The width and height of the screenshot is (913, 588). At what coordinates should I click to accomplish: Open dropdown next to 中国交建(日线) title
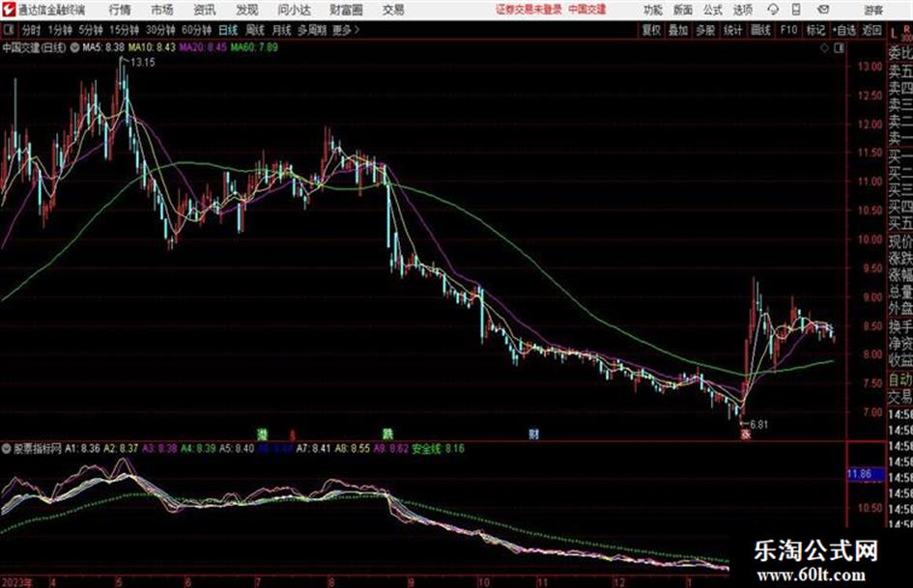74,47
